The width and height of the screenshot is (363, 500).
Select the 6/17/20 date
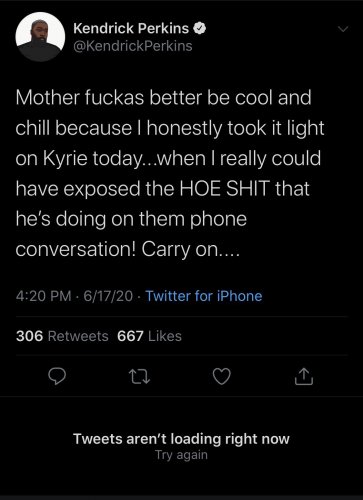[108, 296]
